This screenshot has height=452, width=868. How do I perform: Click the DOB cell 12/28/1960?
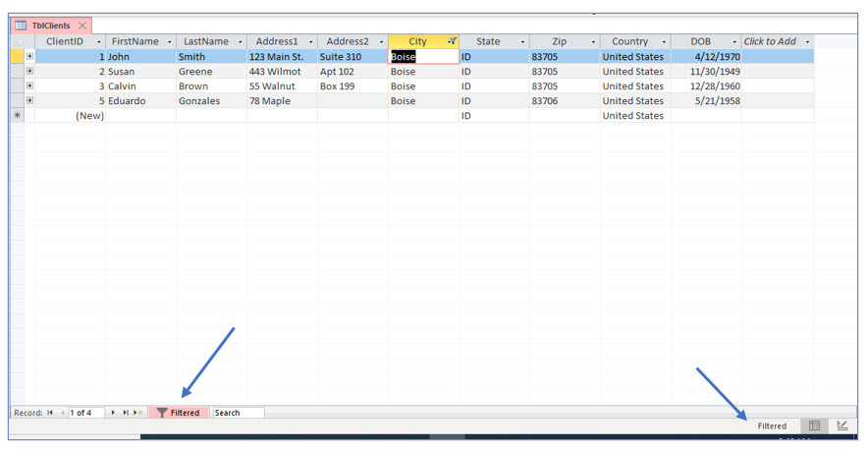pos(706,85)
